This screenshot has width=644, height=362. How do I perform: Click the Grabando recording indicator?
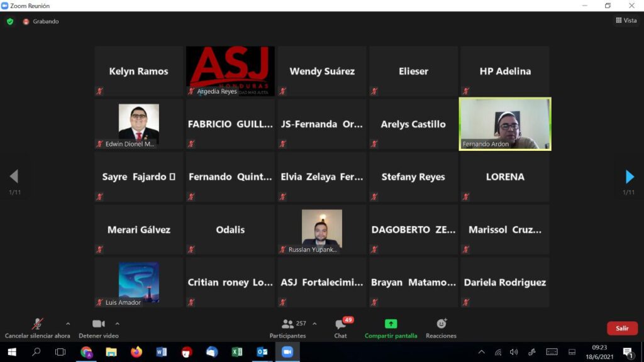(x=41, y=21)
